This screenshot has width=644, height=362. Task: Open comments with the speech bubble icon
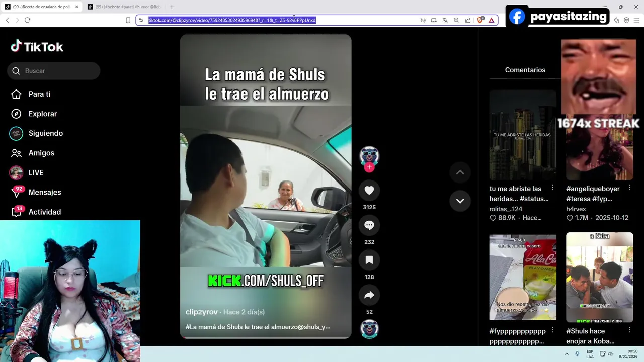[x=369, y=225]
